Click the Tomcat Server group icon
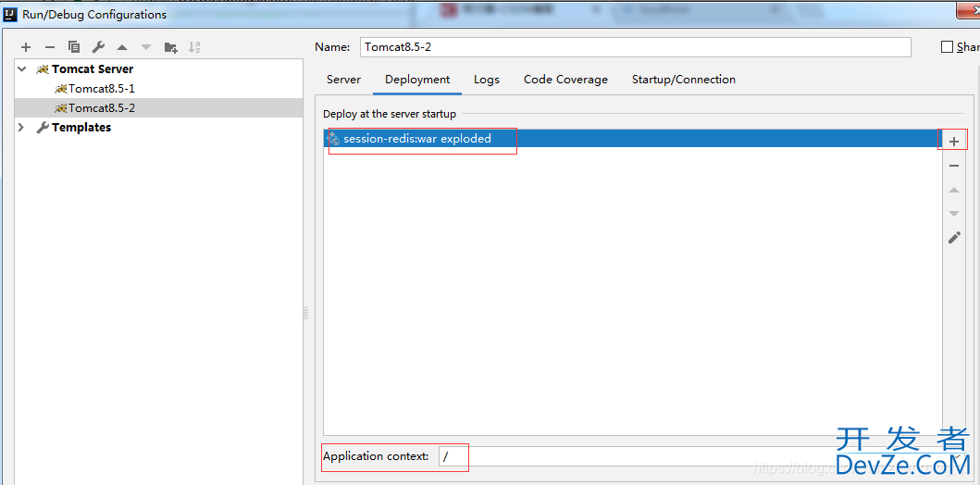The image size is (980, 485). 43,69
